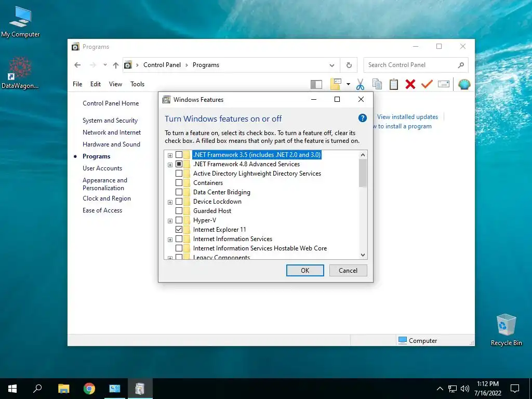Open the notification center icon
The height and width of the screenshot is (399, 532).
(515, 389)
